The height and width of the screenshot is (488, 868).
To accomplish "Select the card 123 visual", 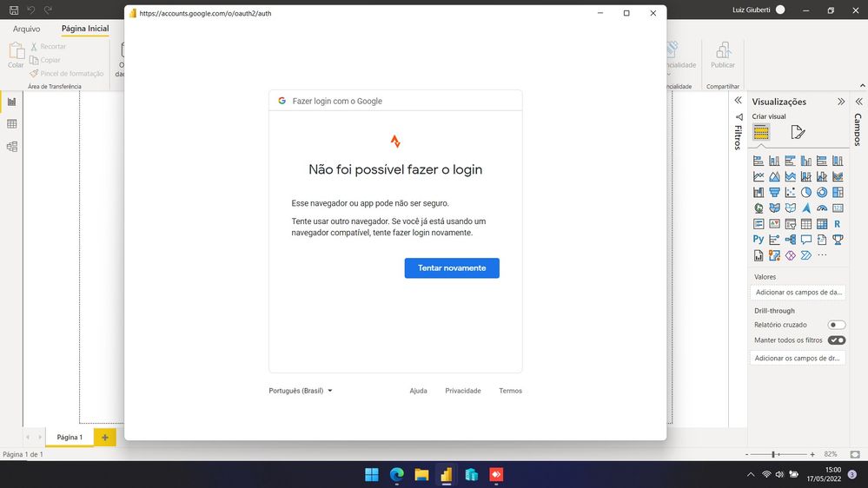I will pyautogui.click(x=838, y=208).
